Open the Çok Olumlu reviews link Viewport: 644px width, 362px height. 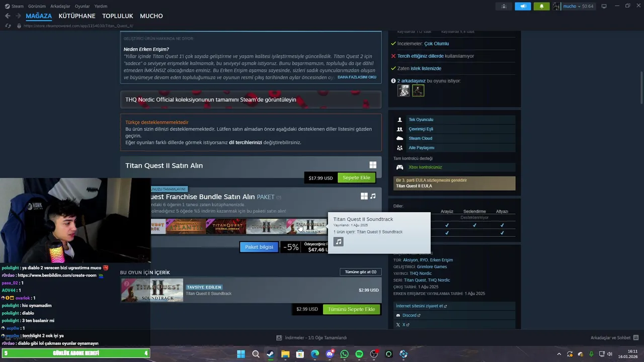tap(436, 44)
